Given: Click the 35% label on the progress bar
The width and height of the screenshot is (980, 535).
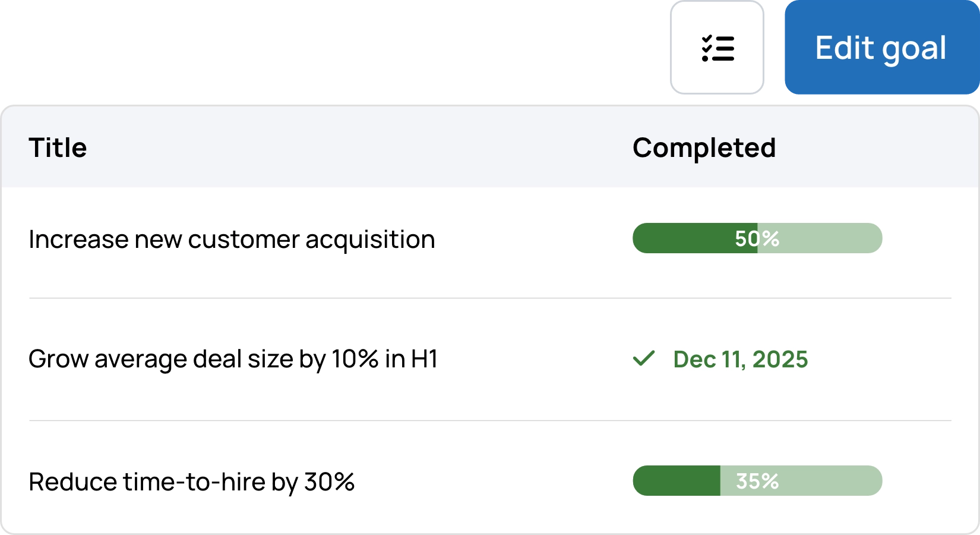Looking at the screenshot, I should [x=757, y=481].
